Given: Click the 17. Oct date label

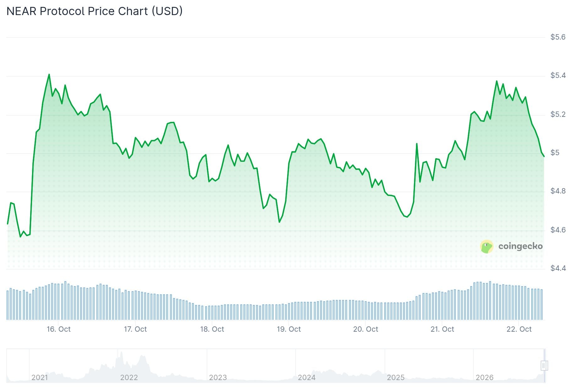Looking at the screenshot, I should click(135, 329).
